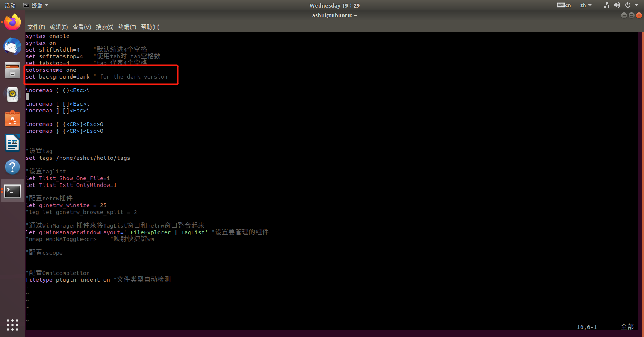This screenshot has width=644, height=337.
Task: Maximize the terminal window
Action: [632, 15]
